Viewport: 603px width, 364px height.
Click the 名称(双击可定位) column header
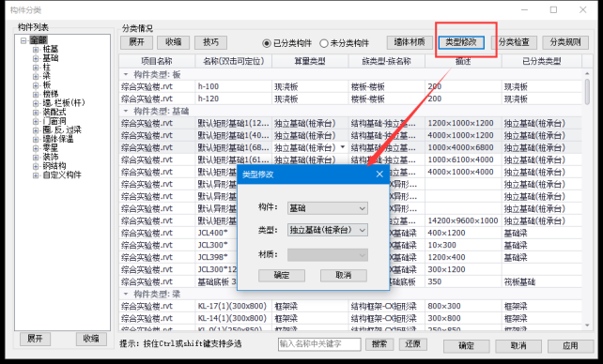point(234,61)
